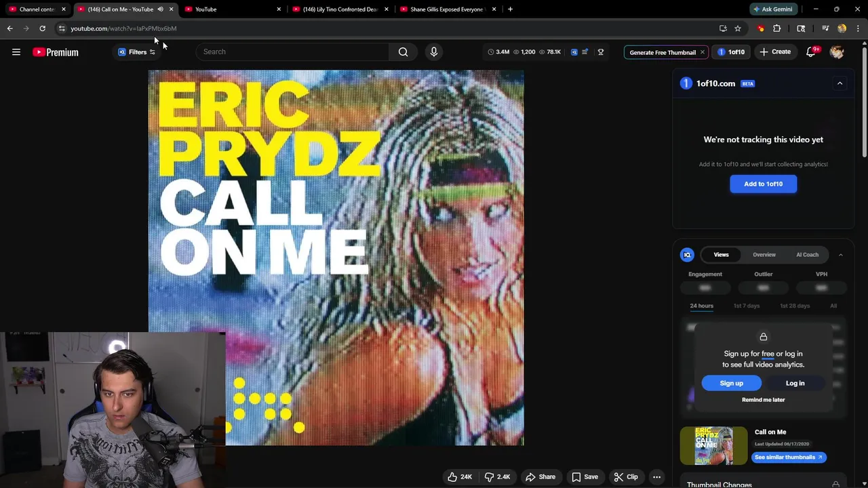
Task: Open the YouTube hamburger guide menu
Action: point(16,52)
